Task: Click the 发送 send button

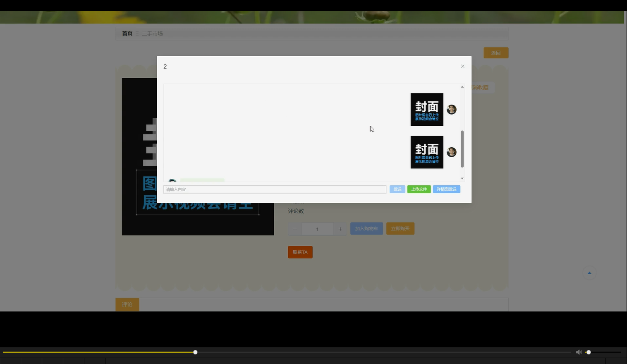Action: [x=397, y=189]
